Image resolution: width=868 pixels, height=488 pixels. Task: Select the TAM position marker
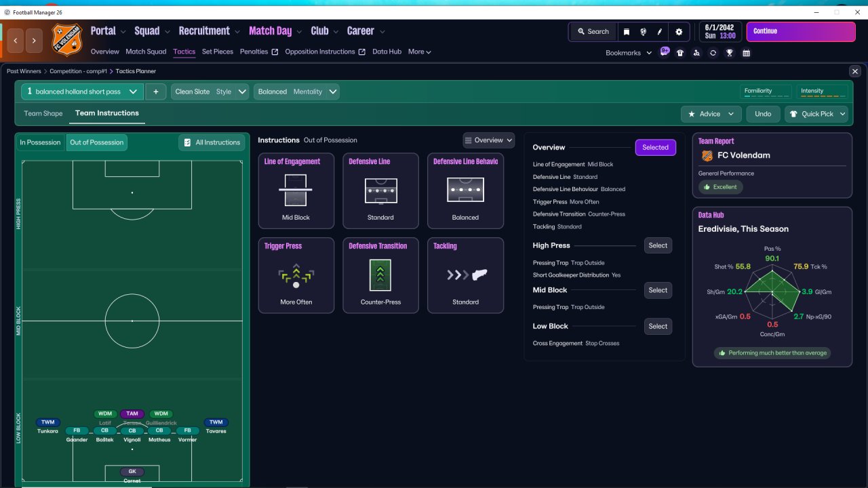tap(132, 413)
